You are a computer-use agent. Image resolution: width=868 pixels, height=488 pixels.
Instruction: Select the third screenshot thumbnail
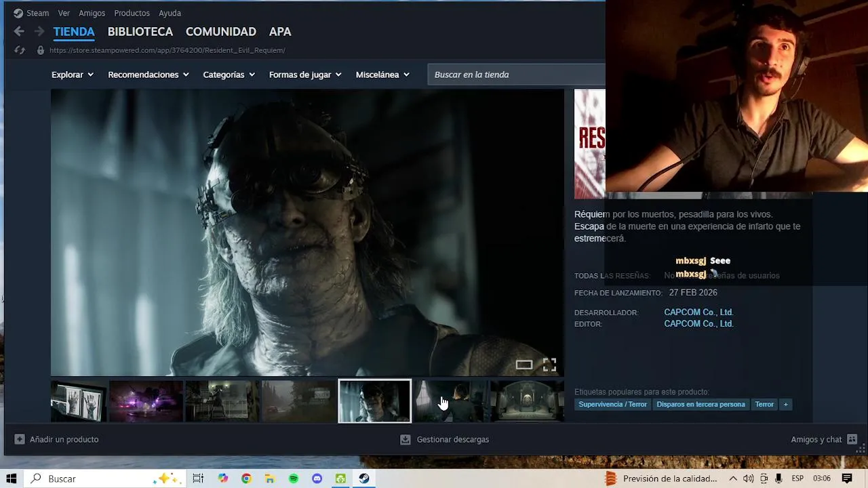pos(222,401)
